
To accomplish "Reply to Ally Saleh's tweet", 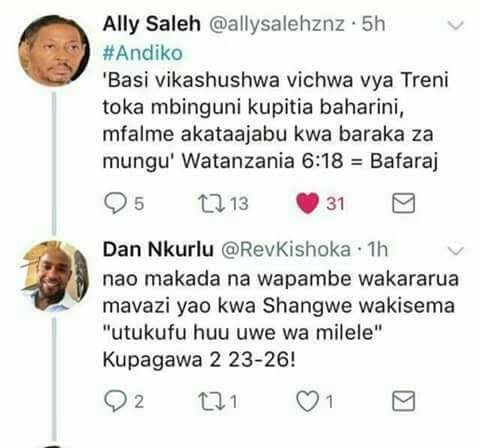I will point(115,203).
